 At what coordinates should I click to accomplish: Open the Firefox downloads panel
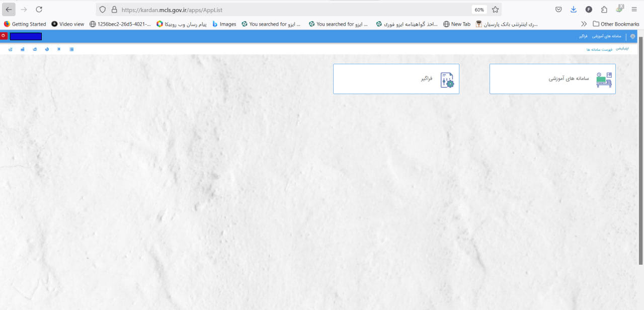(574, 10)
